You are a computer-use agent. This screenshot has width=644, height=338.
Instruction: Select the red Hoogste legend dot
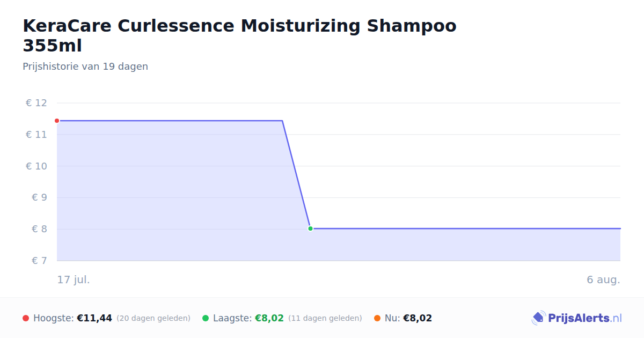coord(26,318)
